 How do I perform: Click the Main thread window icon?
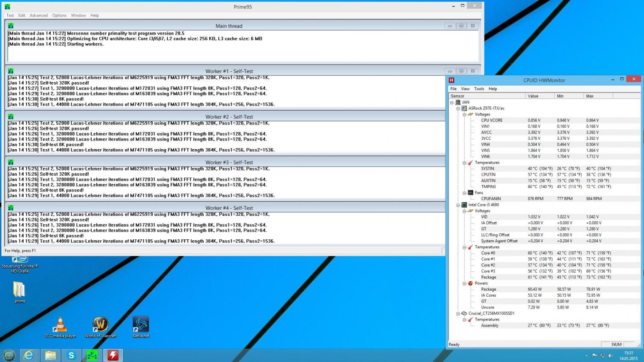tap(11, 26)
